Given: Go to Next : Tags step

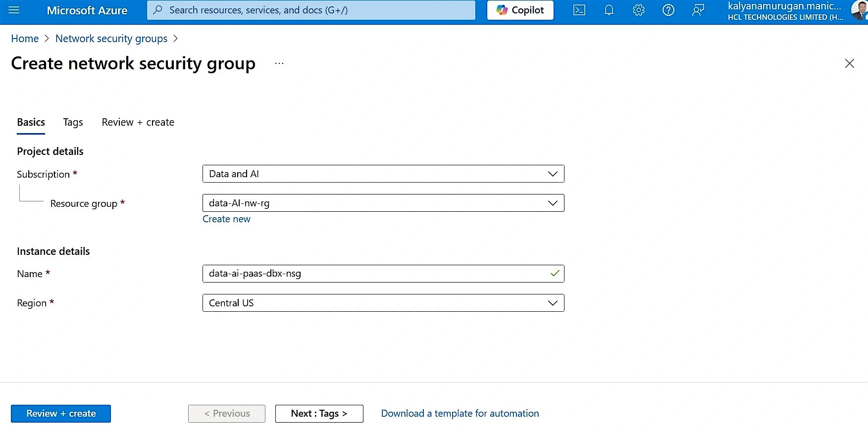Looking at the screenshot, I should click(319, 414).
